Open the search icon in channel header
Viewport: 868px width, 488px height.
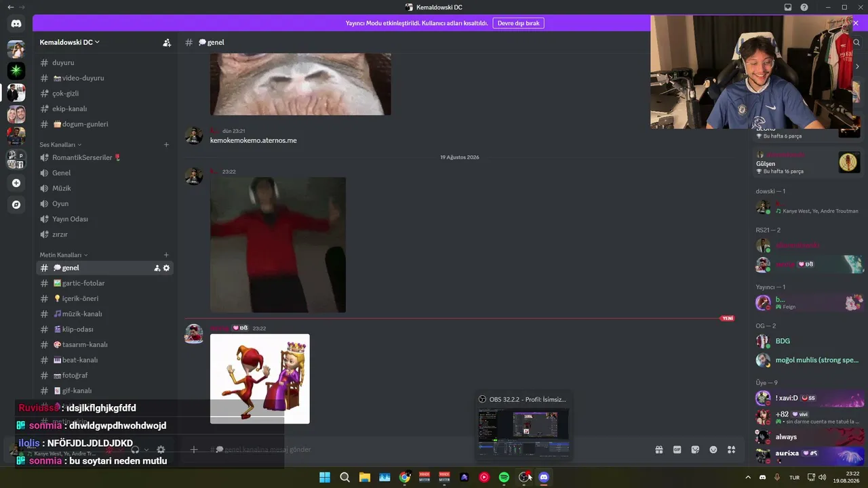click(856, 42)
